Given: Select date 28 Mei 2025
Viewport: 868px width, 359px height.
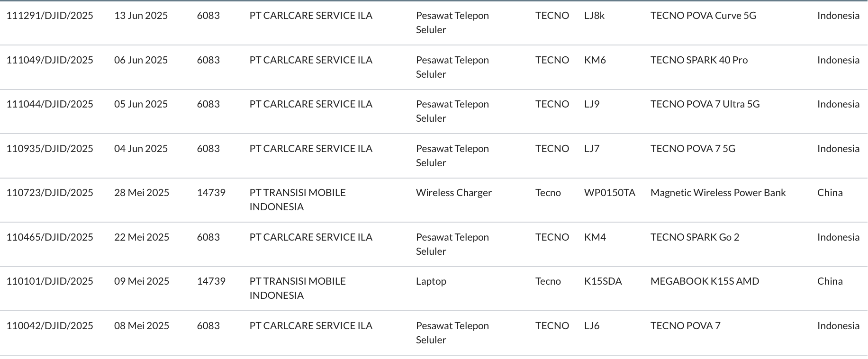Looking at the screenshot, I should (142, 193).
